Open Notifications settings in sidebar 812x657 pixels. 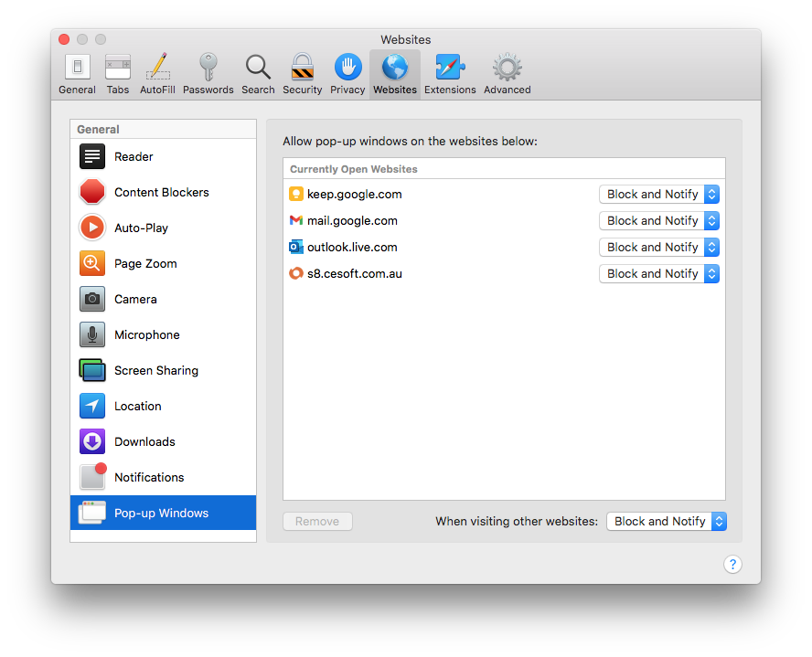149,477
